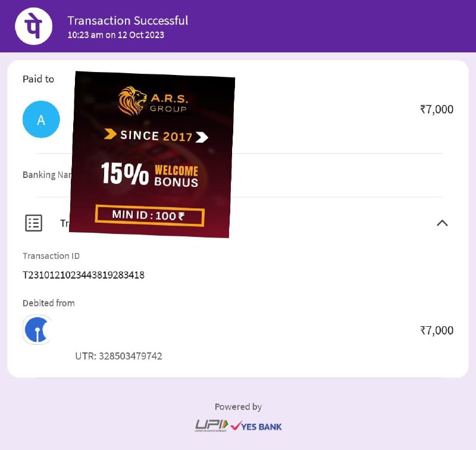This screenshot has width=476, height=450.
Task: Click the Paid to label
Action: (x=38, y=79)
